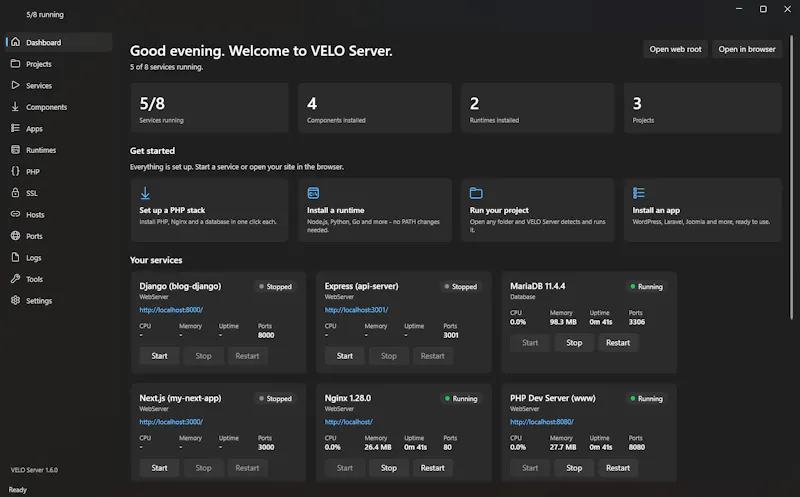The width and height of the screenshot is (800, 497).
Task: Stop the MariaDB 11.4.4 service
Action: point(574,342)
